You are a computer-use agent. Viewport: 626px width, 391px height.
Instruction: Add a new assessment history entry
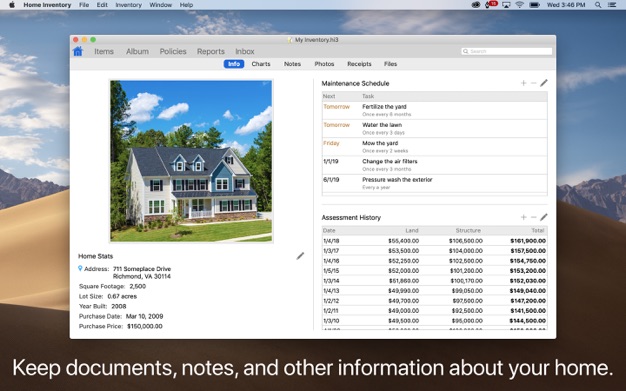(523, 217)
